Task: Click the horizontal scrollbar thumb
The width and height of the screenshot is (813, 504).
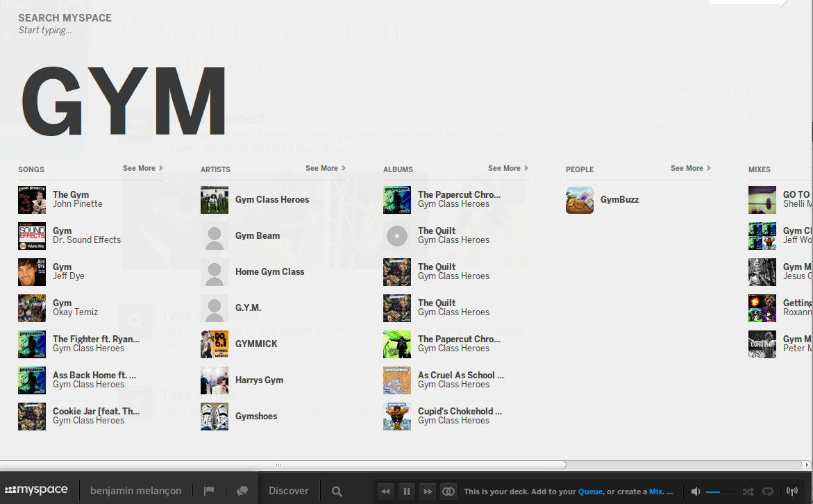Action: pyautogui.click(x=283, y=464)
